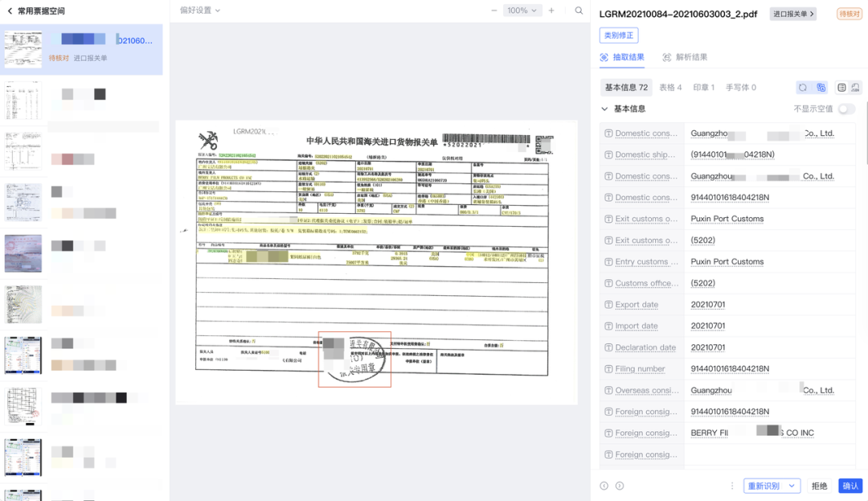Viewport: 868px width, 501px height.
Task: Click the search magnifier icon
Action: pyautogui.click(x=579, y=10)
